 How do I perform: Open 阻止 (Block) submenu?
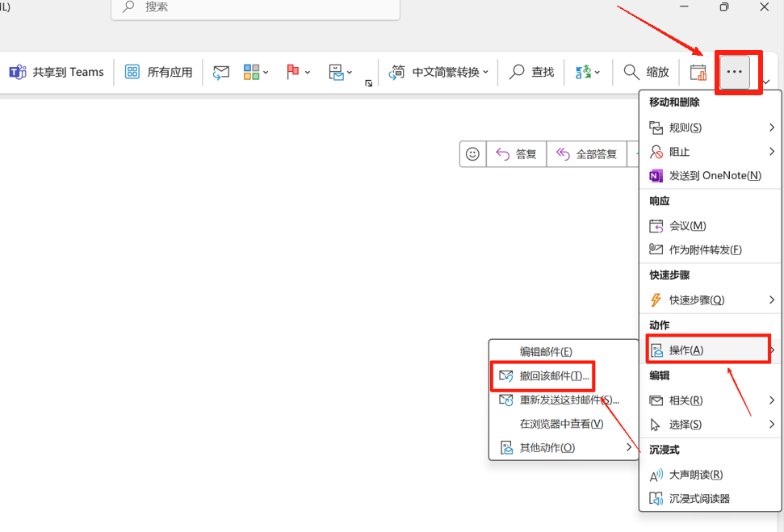[710, 152]
